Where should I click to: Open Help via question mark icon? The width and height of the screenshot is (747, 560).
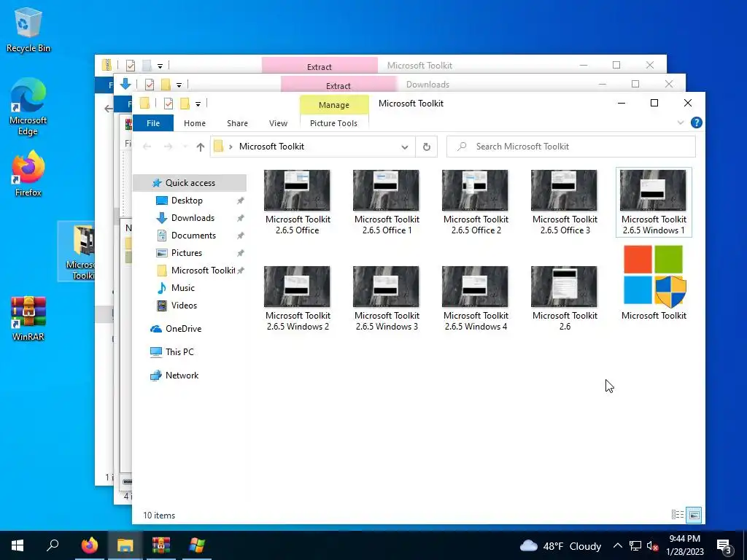click(x=696, y=122)
